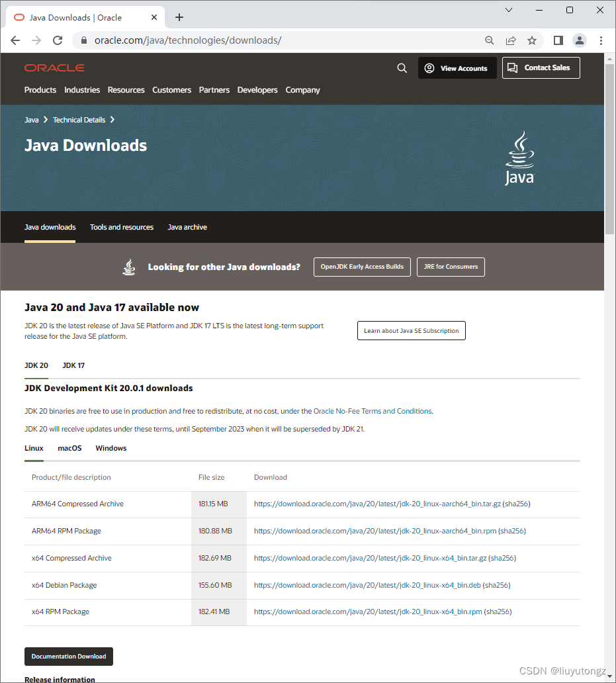Close the Java Downloads tab
Viewport: 616px width, 683px height.
[x=154, y=17]
